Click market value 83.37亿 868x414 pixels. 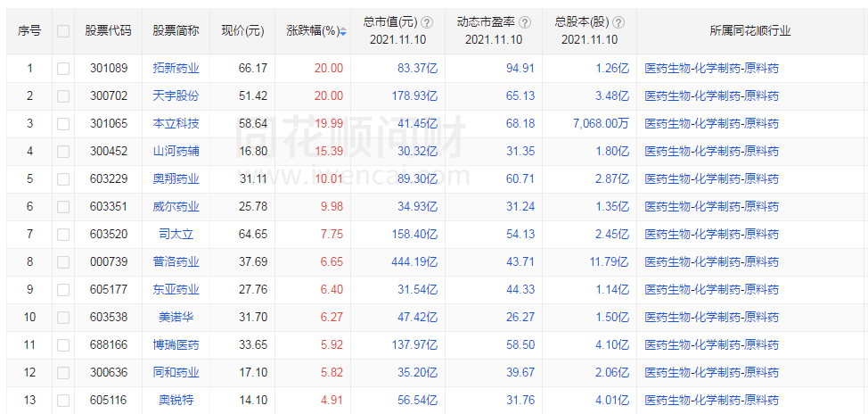(417, 69)
